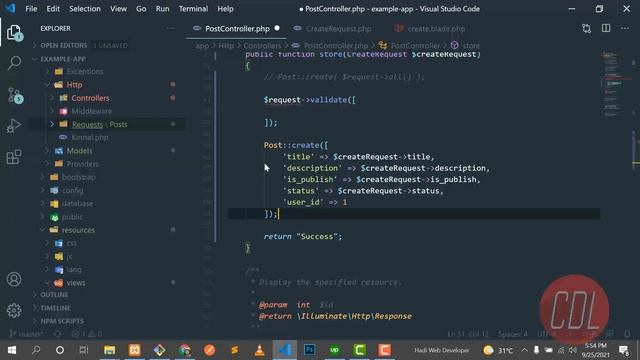Screen dimensions: 640x360
Task: Click Ln 51, Col 12 cursor position in status bar
Action: [468, 334]
